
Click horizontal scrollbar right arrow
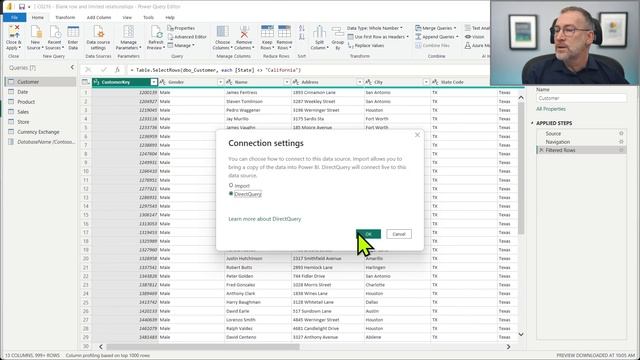tap(508, 347)
